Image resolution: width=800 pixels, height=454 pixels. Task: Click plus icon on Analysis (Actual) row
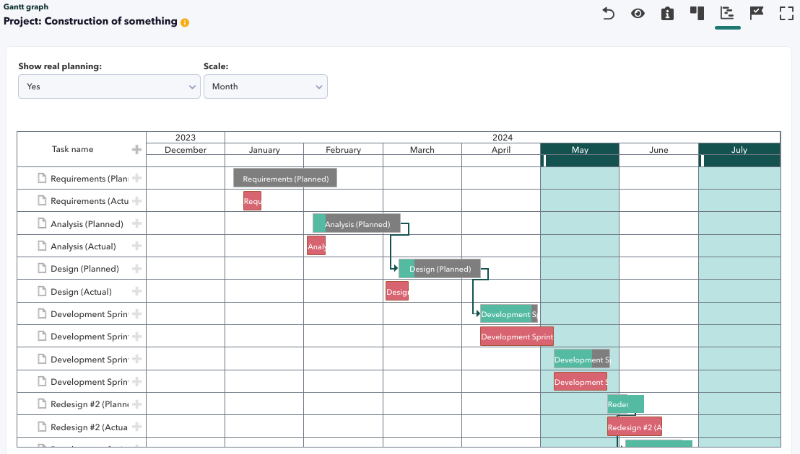tap(137, 246)
